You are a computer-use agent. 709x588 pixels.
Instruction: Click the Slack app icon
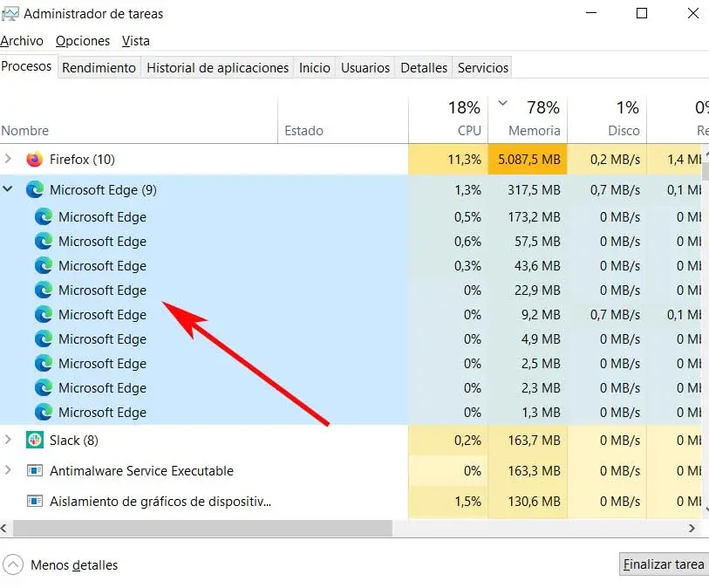pos(35,441)
